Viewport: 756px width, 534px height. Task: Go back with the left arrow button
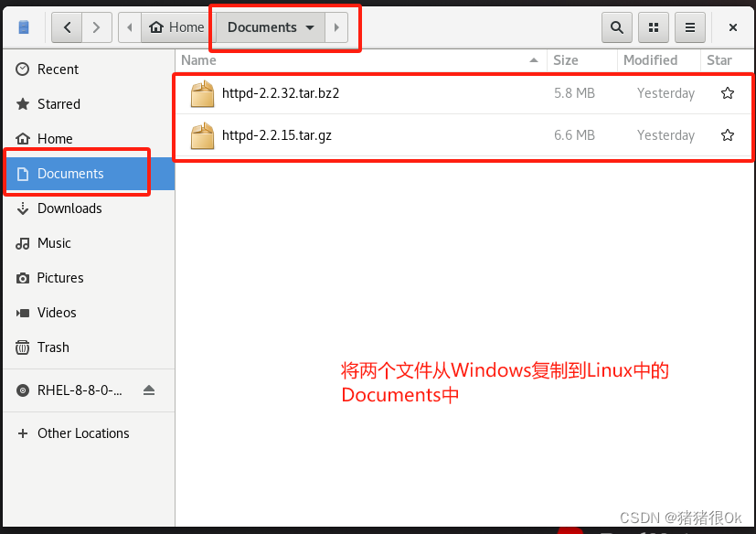point(67,27)
